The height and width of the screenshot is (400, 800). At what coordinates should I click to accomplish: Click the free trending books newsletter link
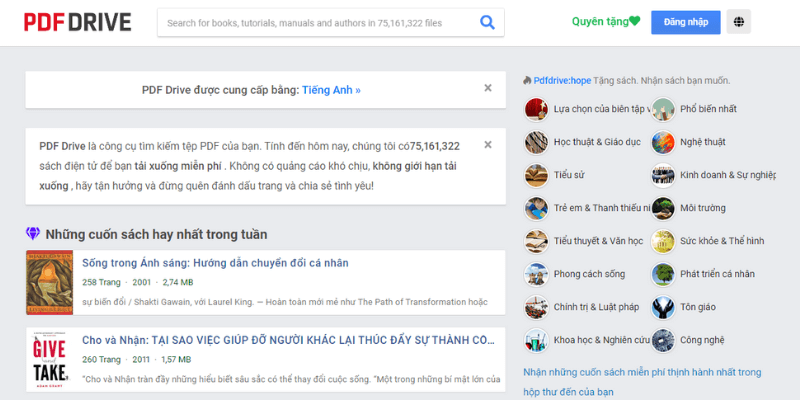(x=642, y=382)
